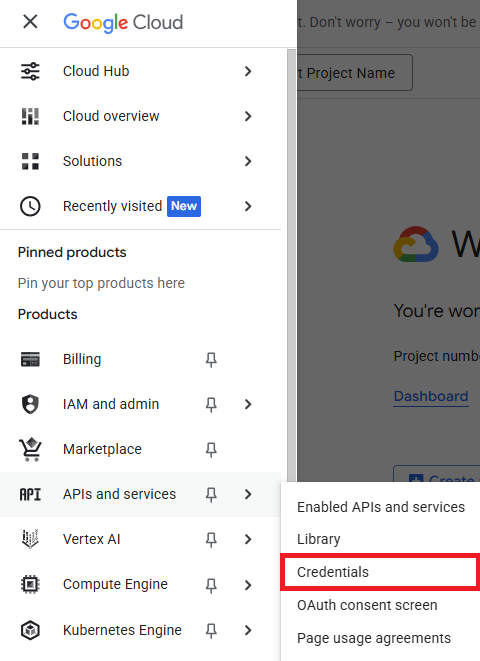This screenshot has width=480, height=661.
Task: Click the Project Name selector button
Action: coord(355,73)
